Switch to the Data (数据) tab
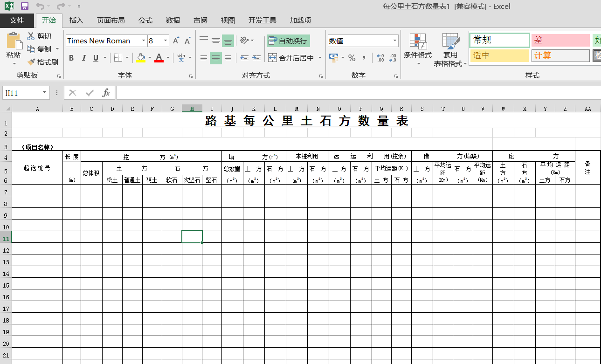 (173, 21)
